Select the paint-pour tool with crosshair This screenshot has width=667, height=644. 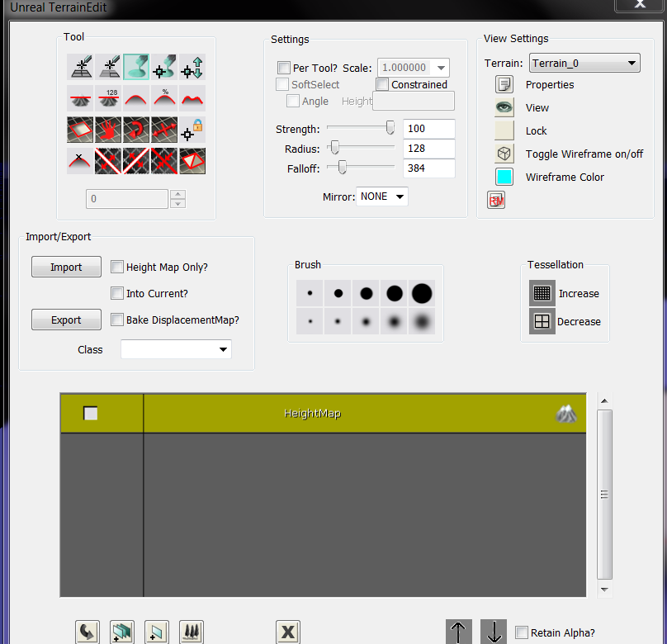pyautogui.click(x=164, y=67)
